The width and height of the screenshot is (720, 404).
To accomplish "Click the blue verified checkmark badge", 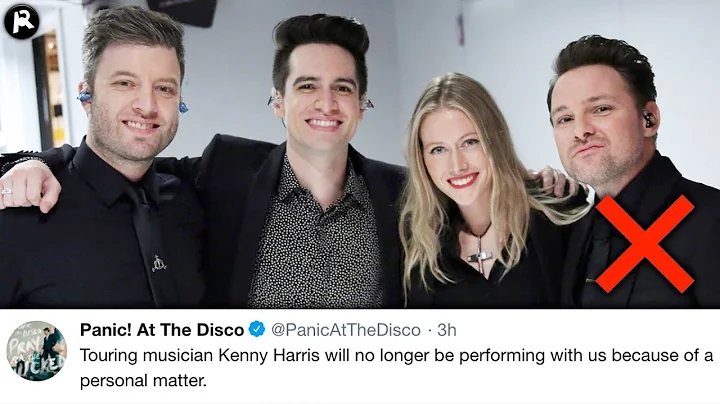I will tap(257, 329).
